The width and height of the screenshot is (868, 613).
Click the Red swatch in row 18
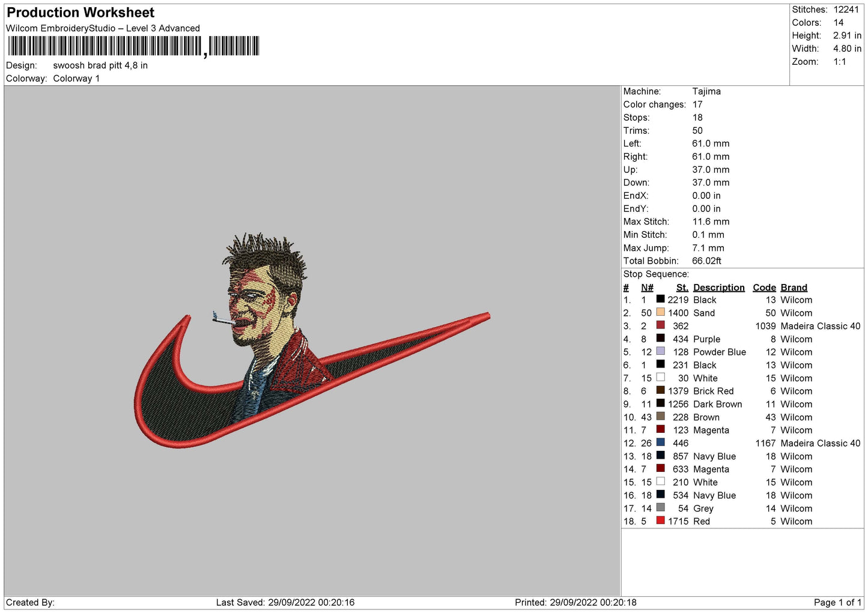(660, 521)
